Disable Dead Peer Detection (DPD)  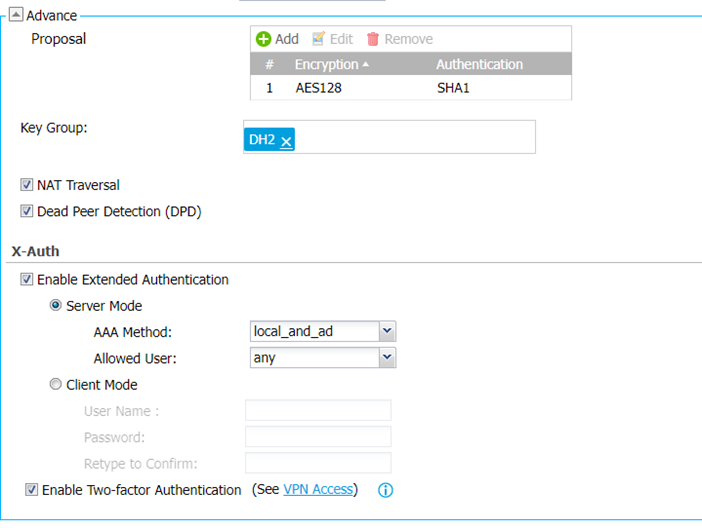[27, 211]
